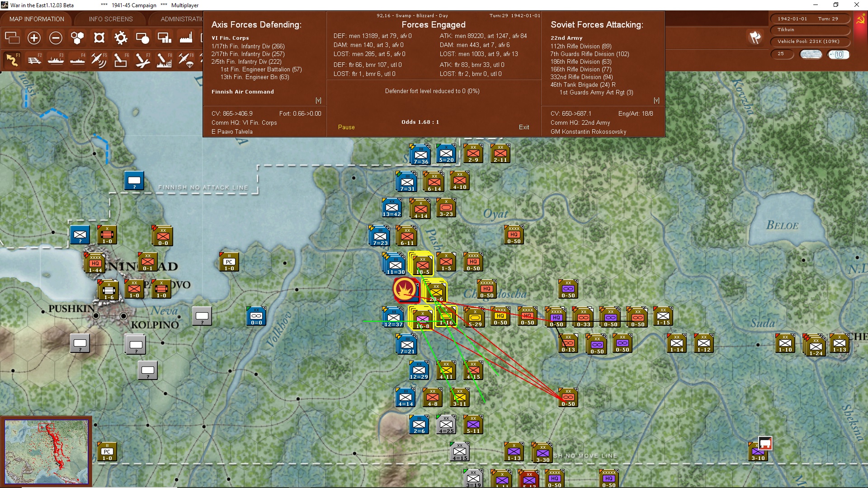
Task: Click the zoom in plus icon
Action: (34, 38)
